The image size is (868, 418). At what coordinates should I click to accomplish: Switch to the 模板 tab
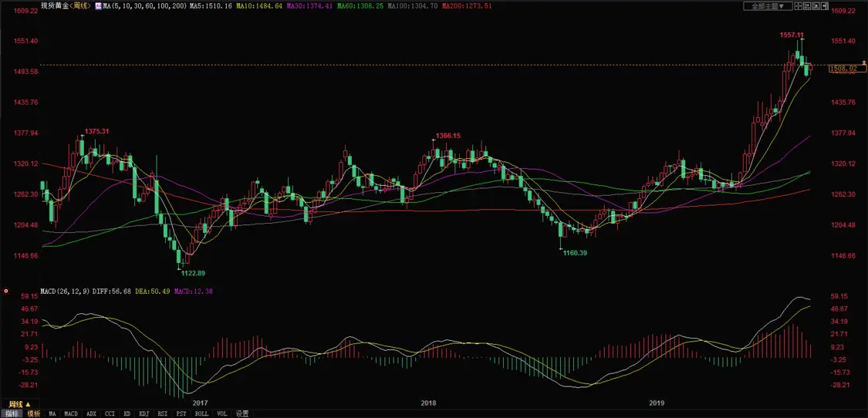[x=33, y=413]
